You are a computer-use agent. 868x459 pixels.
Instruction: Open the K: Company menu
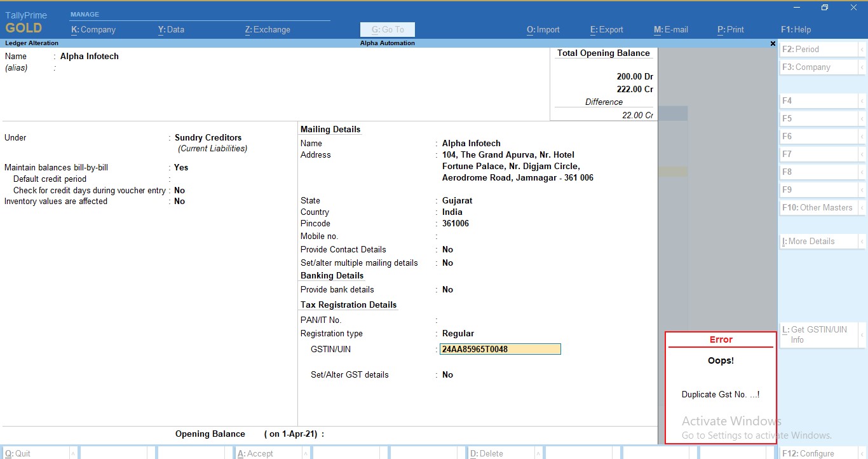[94, 29]
